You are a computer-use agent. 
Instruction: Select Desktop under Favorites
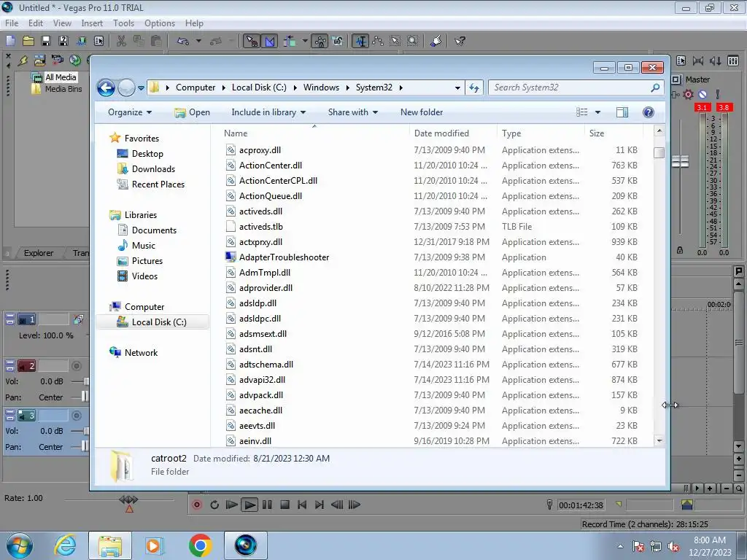[x=147, y=154]
